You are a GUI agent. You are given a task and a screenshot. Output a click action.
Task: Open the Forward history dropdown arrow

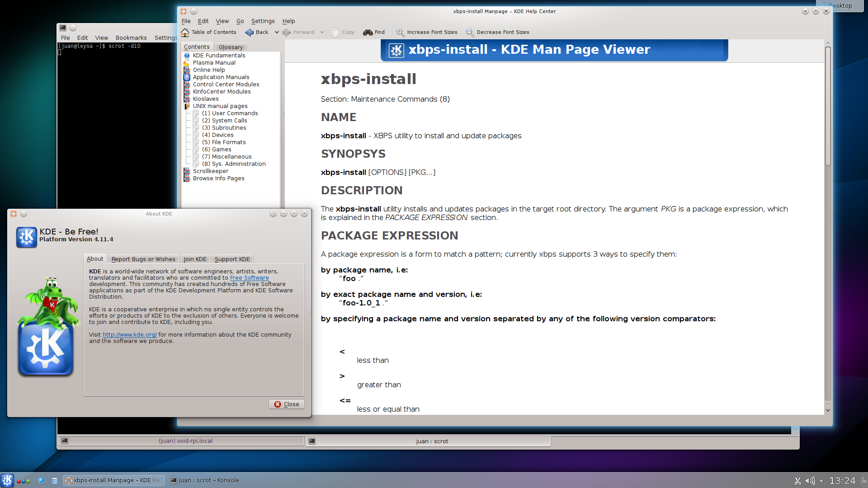coord(322,32)
